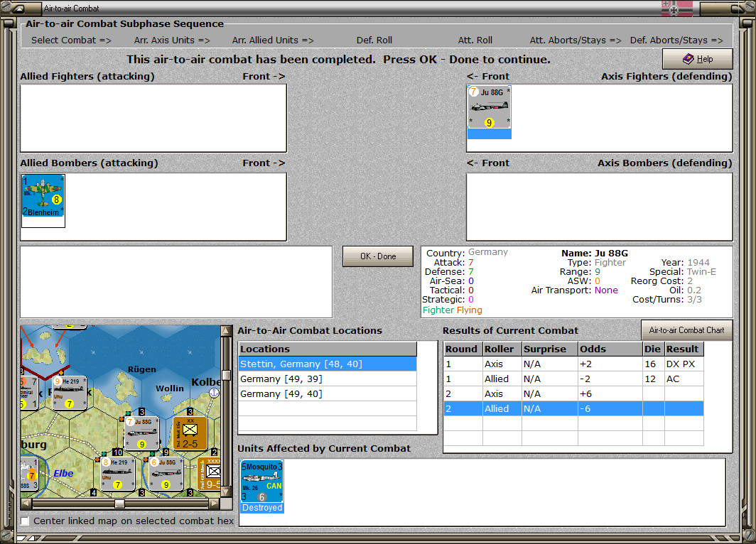
Task: Click OK - Done button
Action: [378, 256]
